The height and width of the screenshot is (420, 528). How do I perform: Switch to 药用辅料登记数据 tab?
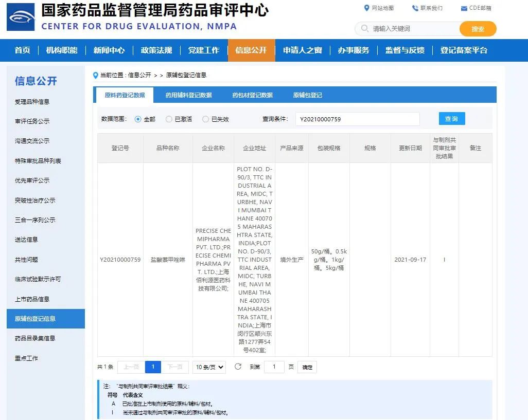(x=188, y=95)
